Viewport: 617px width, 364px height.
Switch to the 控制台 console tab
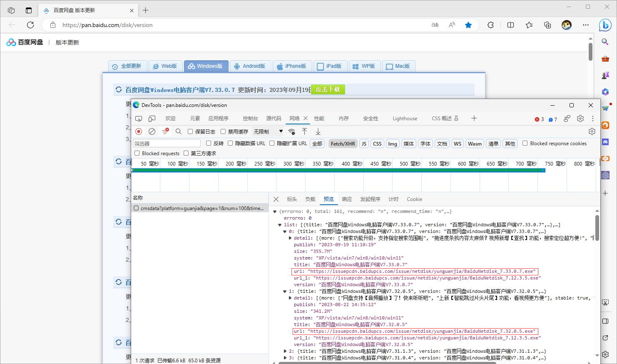[250, 119]
